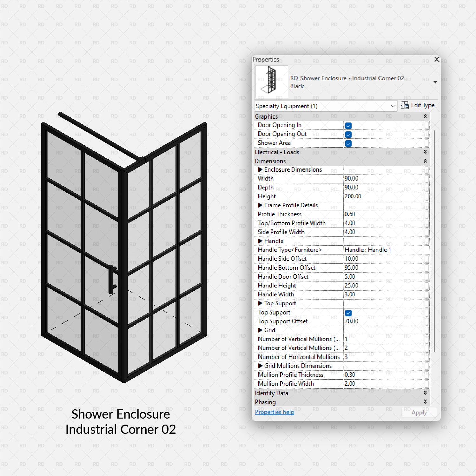Collapse the Dimensions section
The width and height of the screenshot is (476, 476).
pos(425,161)
